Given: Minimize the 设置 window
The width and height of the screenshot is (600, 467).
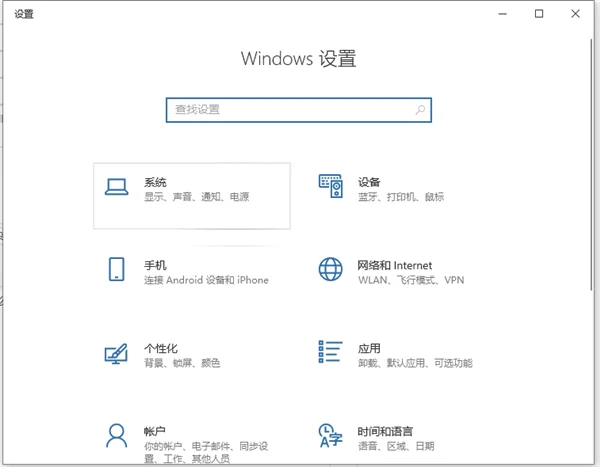Looking at the screenshot, I should pyautogui.click(x=502, y=14).
